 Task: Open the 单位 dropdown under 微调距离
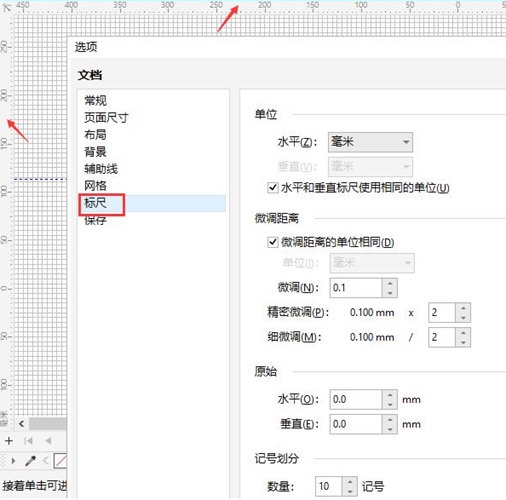point(372,263)
